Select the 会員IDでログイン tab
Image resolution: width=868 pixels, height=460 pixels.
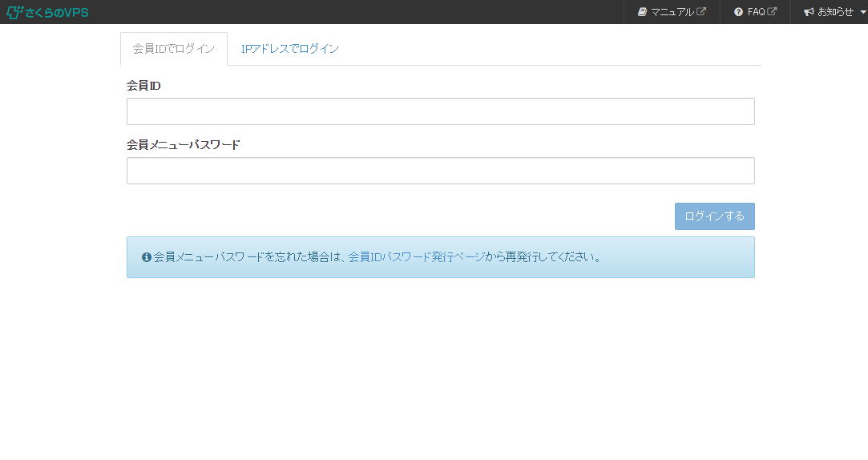tap(174, 49)
